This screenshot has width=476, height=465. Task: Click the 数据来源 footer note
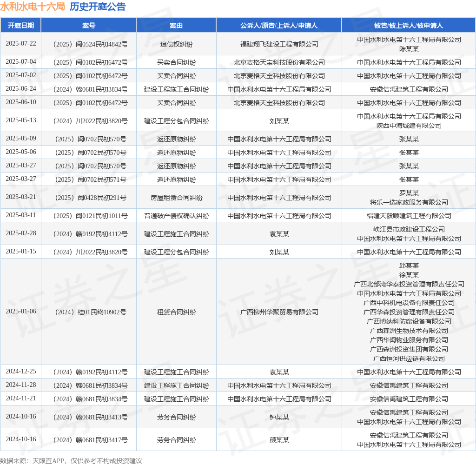[x=71, y=460]
